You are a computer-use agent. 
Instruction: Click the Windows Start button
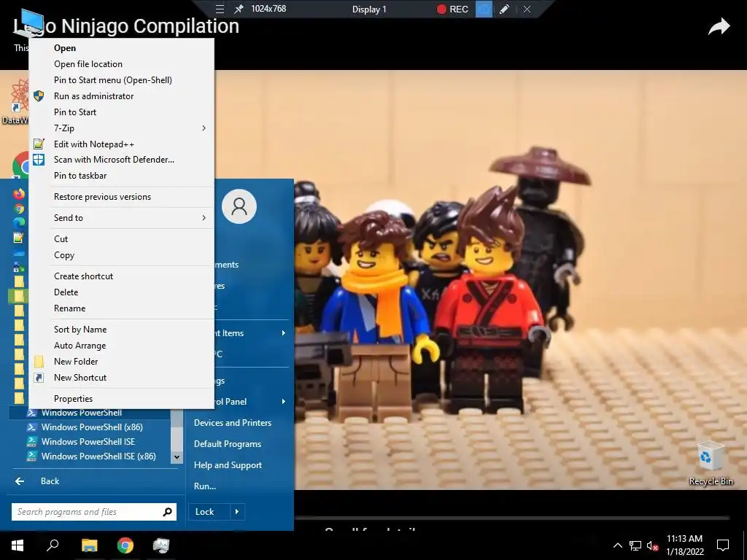point(18,545)
